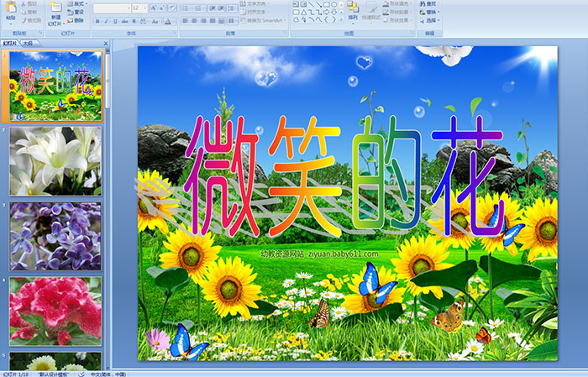This screenshot has width=588, height=377.
Task: Open the Font Color dropdown arrow
Action: coord(174,21)
